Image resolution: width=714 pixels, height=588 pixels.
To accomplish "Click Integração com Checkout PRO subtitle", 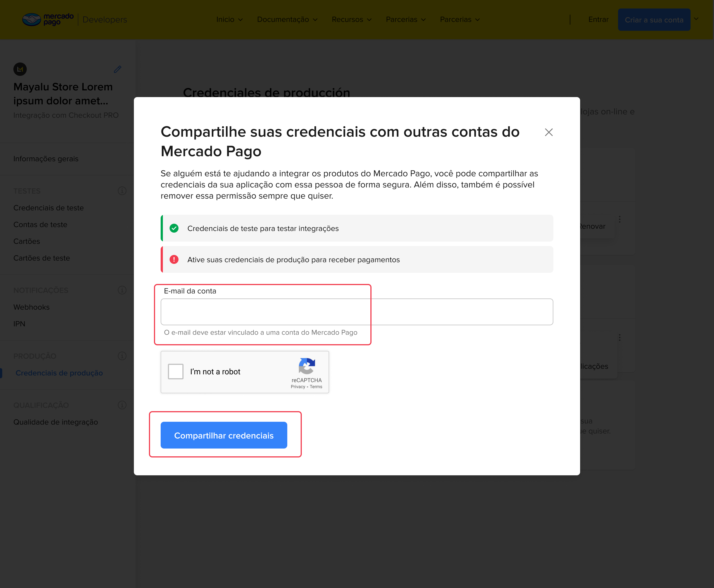I will 66,115.
